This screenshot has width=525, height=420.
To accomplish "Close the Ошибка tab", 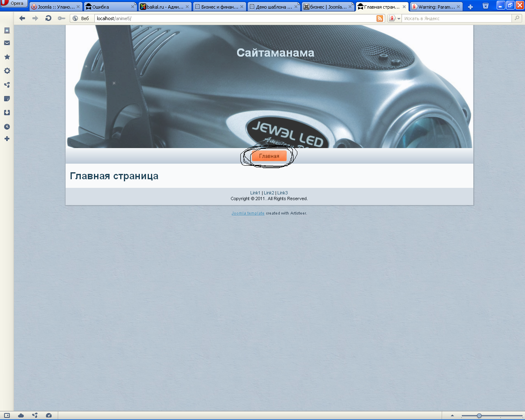I will tap(132, 7).
